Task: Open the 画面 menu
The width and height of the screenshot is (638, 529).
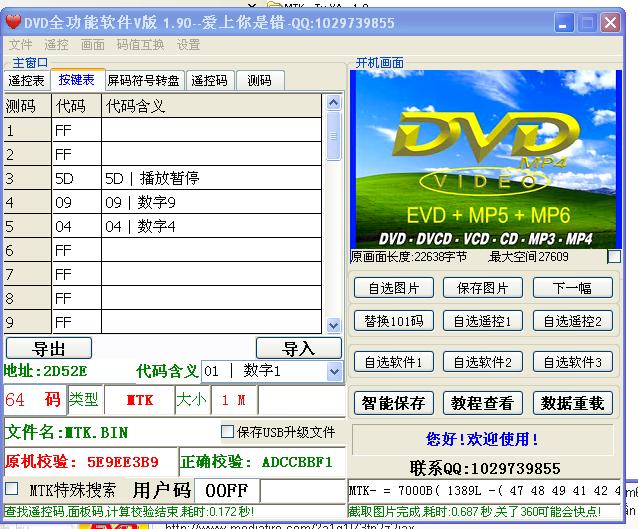Action: (x=93, y=45)
